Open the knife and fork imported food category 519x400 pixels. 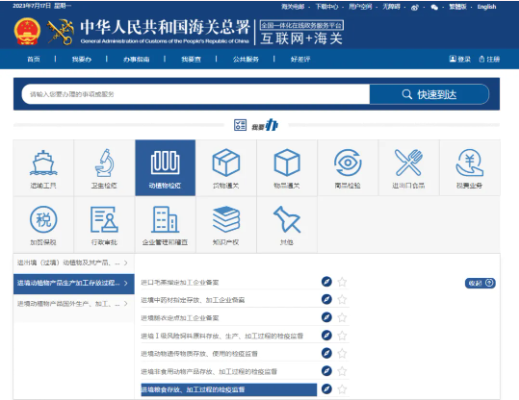pyautogui.click(x=409, y=168)
